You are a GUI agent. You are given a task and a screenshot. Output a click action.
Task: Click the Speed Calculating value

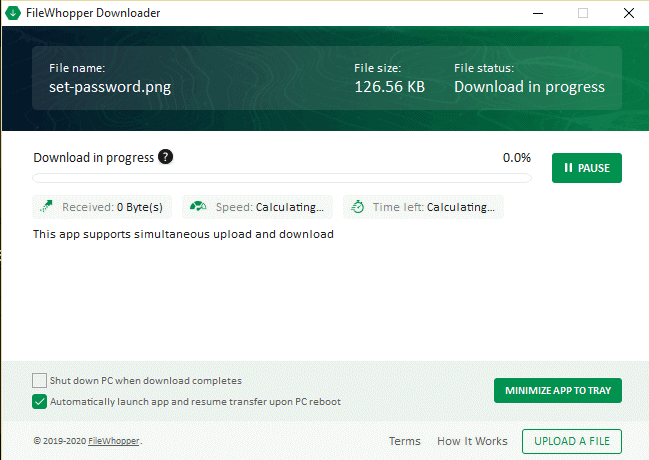(x=290, y=207)
